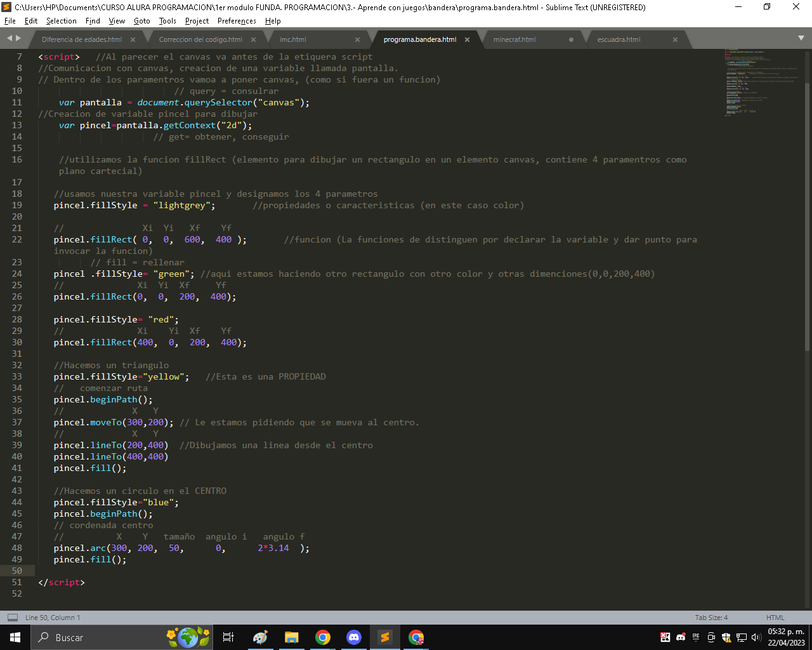812x650 pixels.
Task: Click Epic Games tray icon
Action: pos(696,637)
